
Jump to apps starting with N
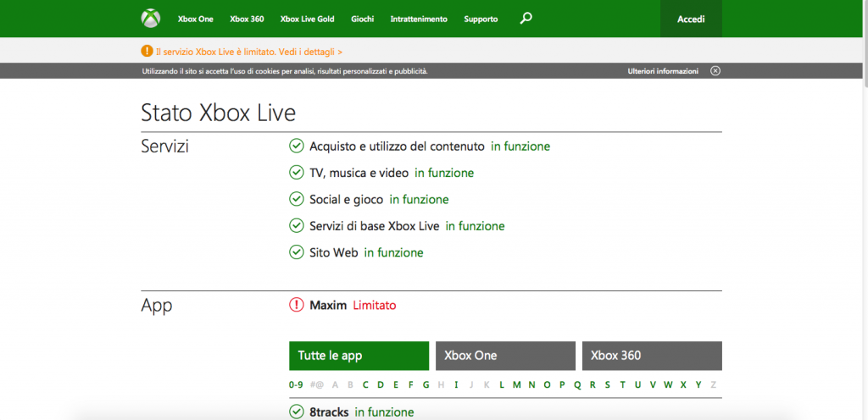coord(531,385)
